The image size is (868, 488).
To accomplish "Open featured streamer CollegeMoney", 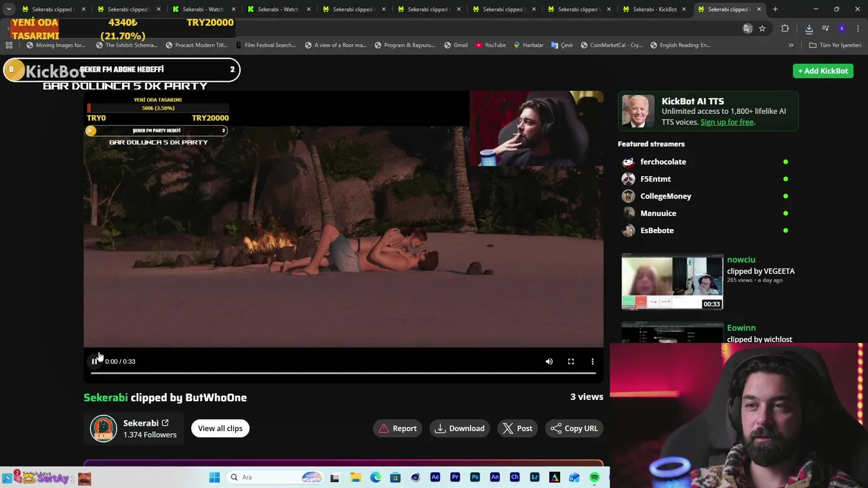I will click(665, 196).
